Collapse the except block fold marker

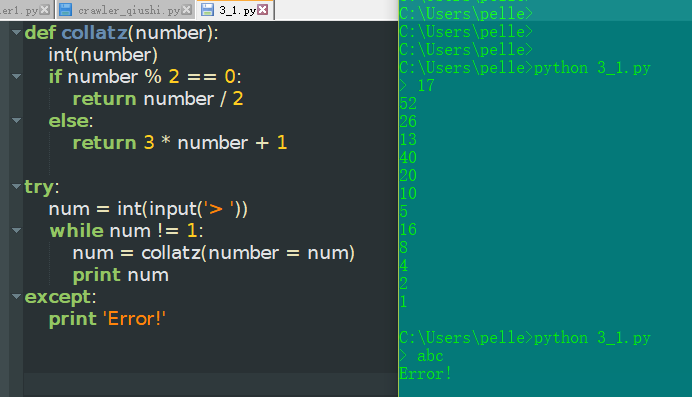[16, 296]
